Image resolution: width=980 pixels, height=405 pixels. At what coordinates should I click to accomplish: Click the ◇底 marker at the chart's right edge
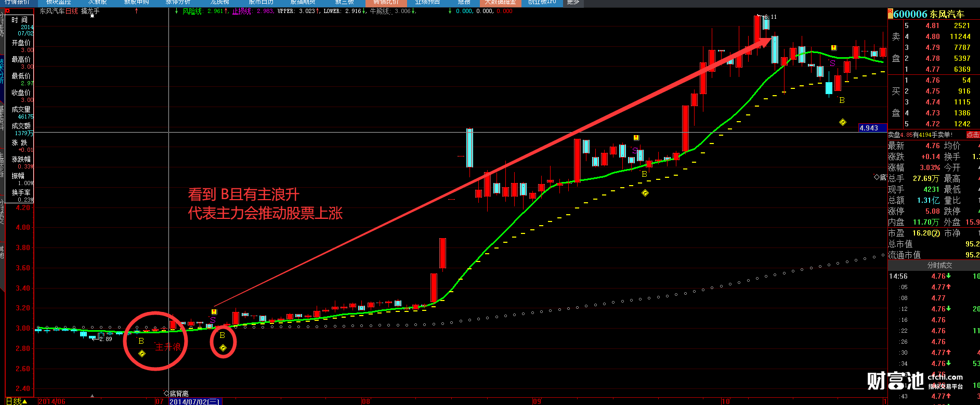(x=880, y=178)
